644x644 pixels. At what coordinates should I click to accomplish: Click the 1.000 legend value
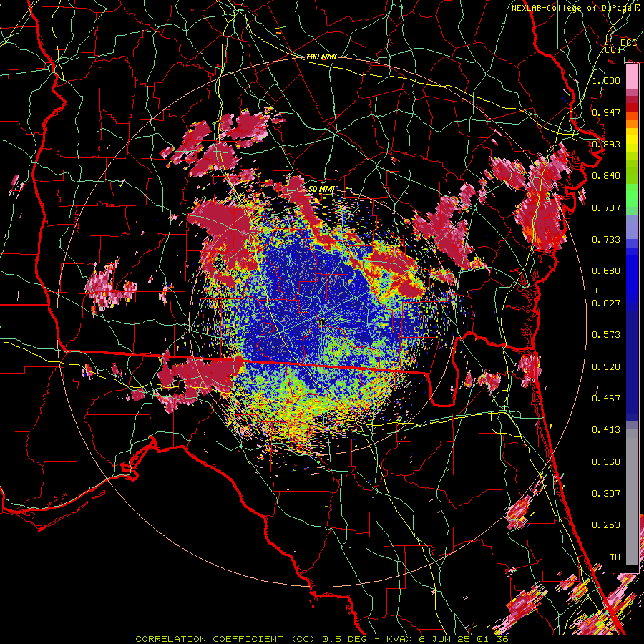pyautogui.click(x=606, y=80)
